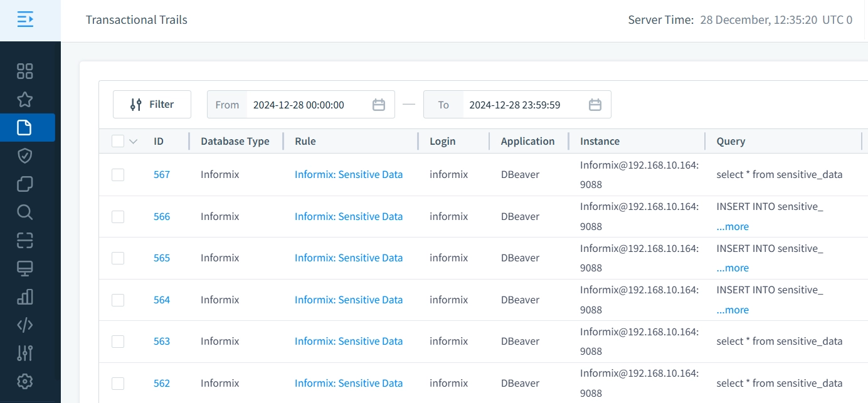Open Informix: Sensitive Data rule in row 562
Screen dimensions: 868x403
click(349, 384)
